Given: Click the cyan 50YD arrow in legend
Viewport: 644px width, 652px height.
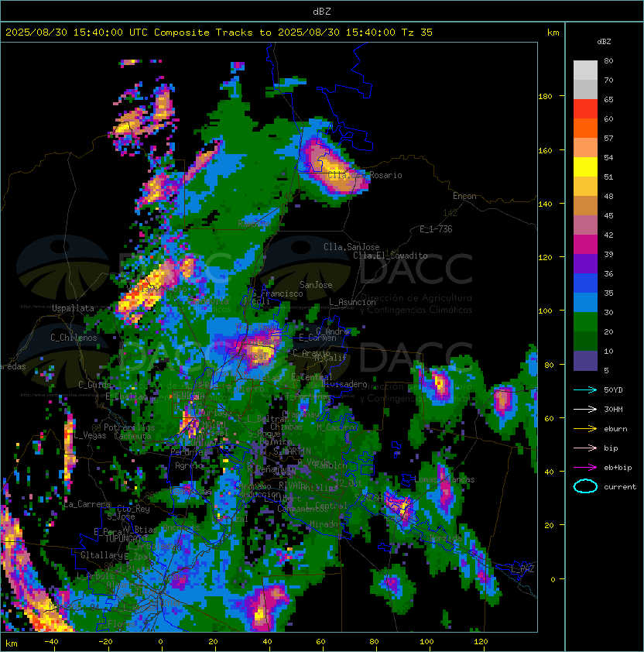Looking at the screenshot, I should click(x=585, y=390).
